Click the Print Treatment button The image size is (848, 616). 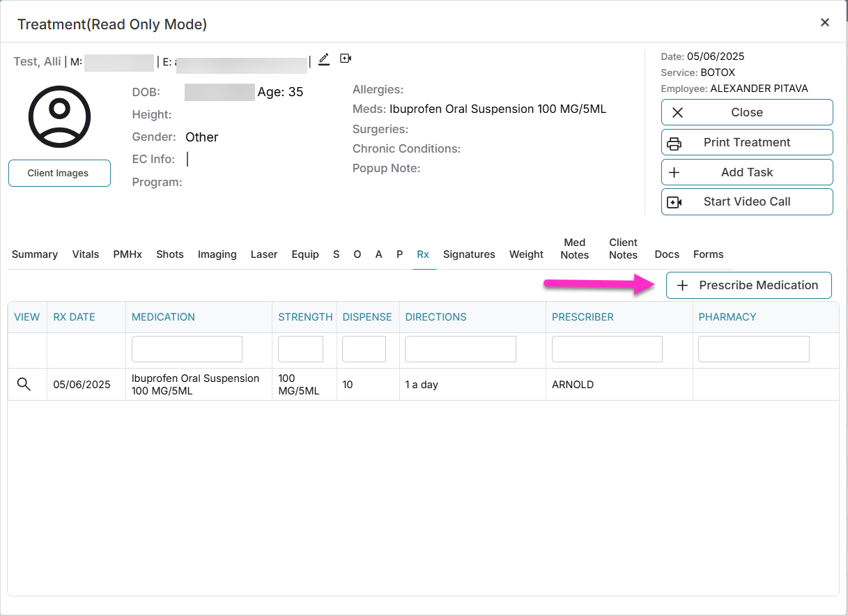(x=746, y=142)
